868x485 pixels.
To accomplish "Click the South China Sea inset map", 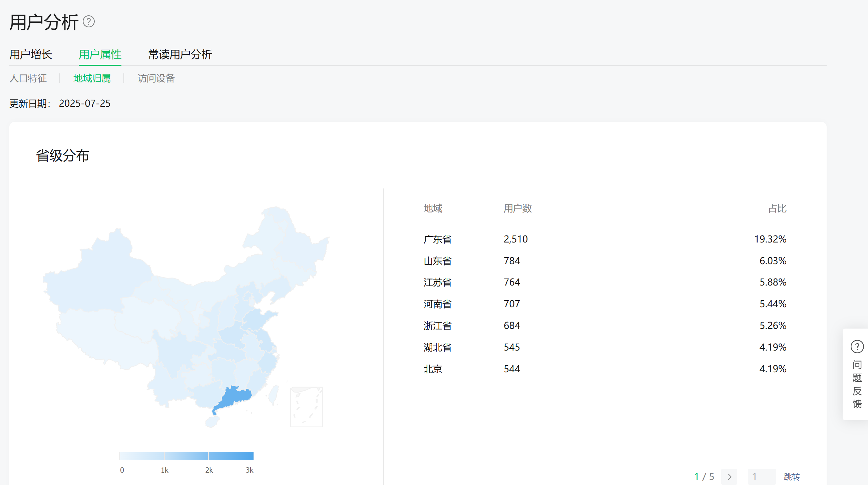I will 306,407.
